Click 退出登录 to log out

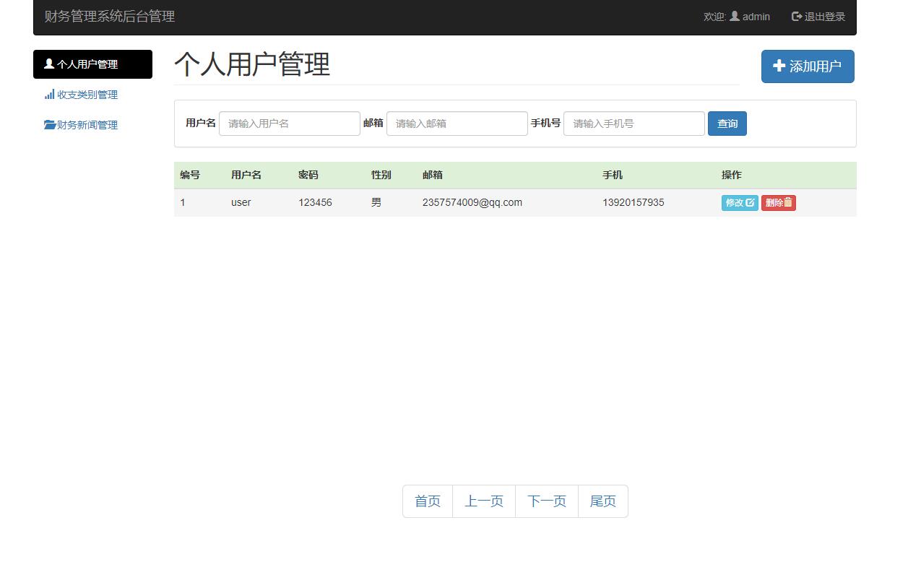click(x=823, y=16)
